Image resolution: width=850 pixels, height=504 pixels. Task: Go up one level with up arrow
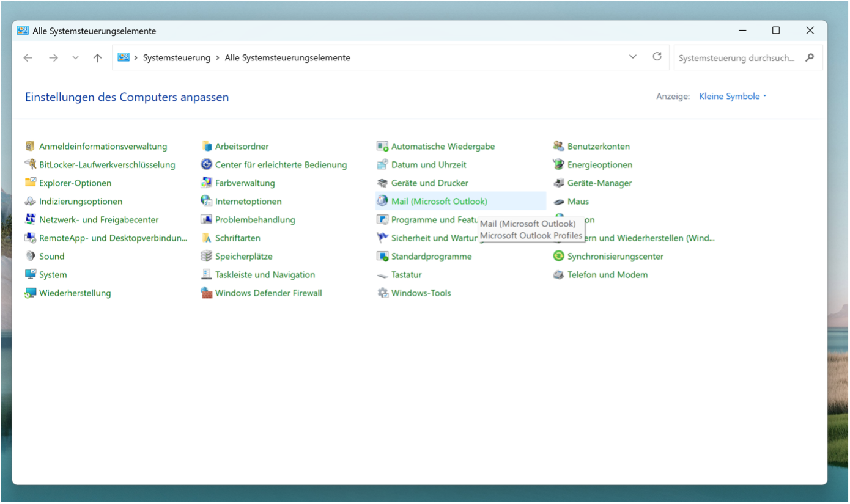[x=97, y=58]
